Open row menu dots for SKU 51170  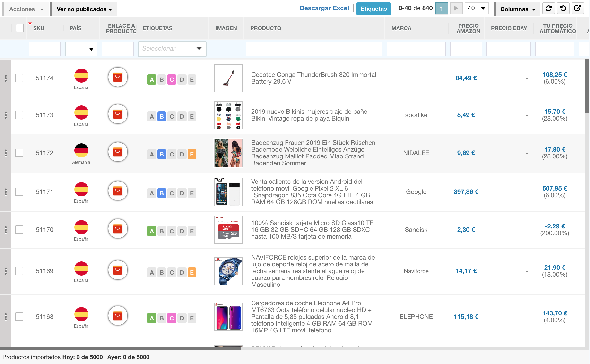tap(6, 230)
